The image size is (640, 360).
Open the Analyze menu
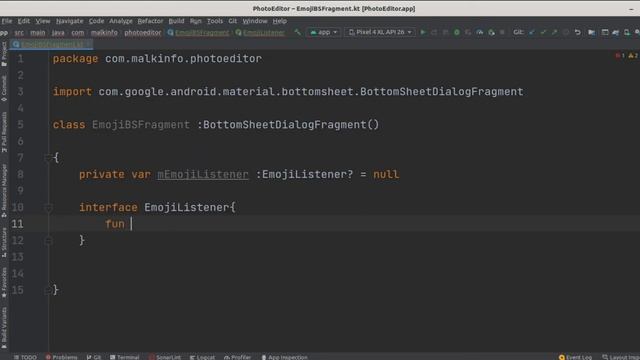click(121, 21)
